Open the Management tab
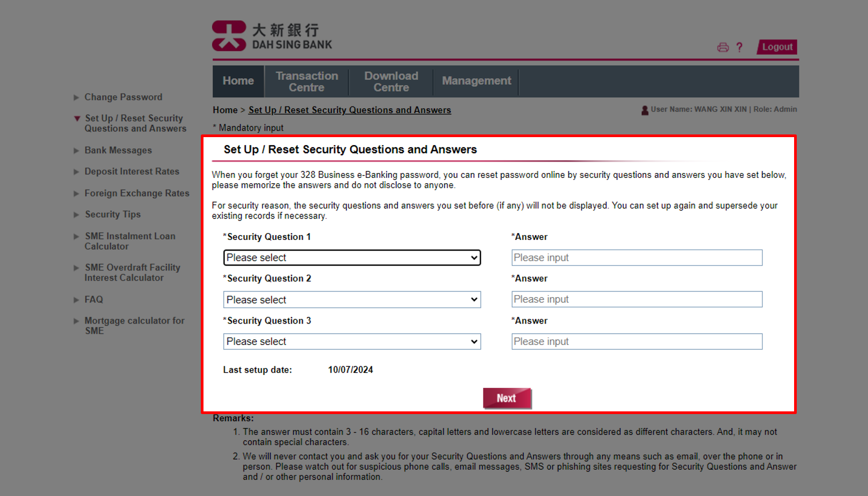 [477, 81]
